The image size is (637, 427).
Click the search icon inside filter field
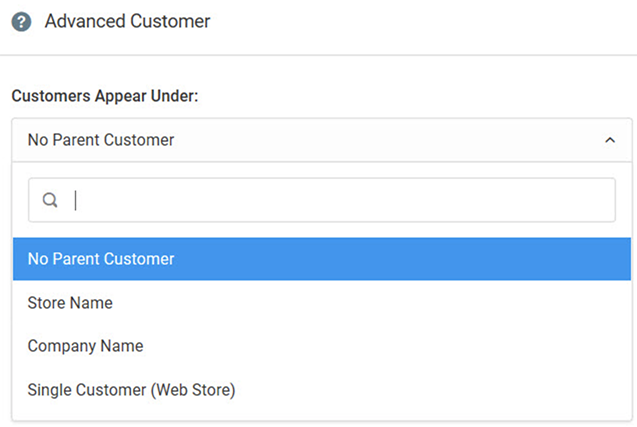(50, 201)
